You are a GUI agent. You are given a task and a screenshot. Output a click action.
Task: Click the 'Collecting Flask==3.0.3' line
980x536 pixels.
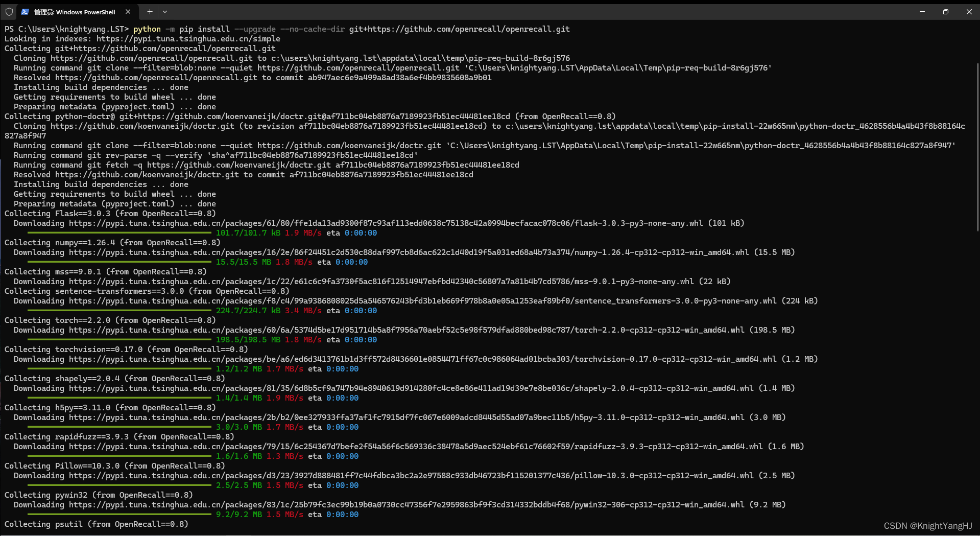coord(110,214)
